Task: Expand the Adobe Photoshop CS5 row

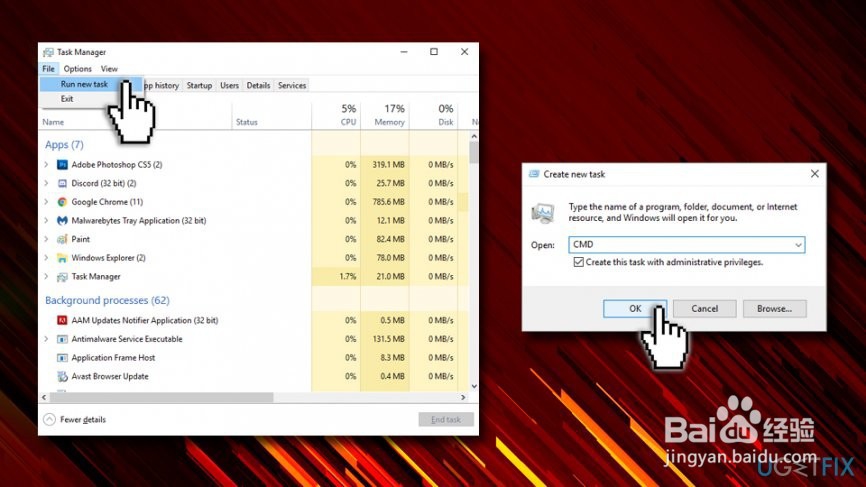Action: (x=46, y=165)
